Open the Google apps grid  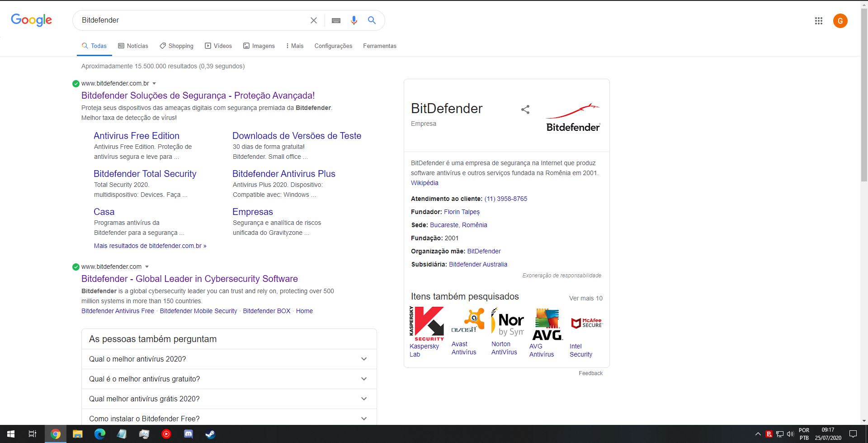pos(819,21)
